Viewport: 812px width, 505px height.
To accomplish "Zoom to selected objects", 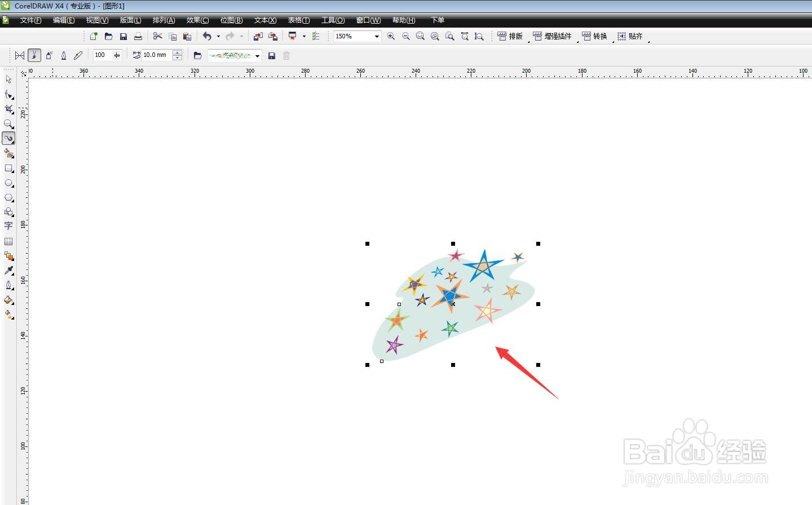I will [420, 36].
